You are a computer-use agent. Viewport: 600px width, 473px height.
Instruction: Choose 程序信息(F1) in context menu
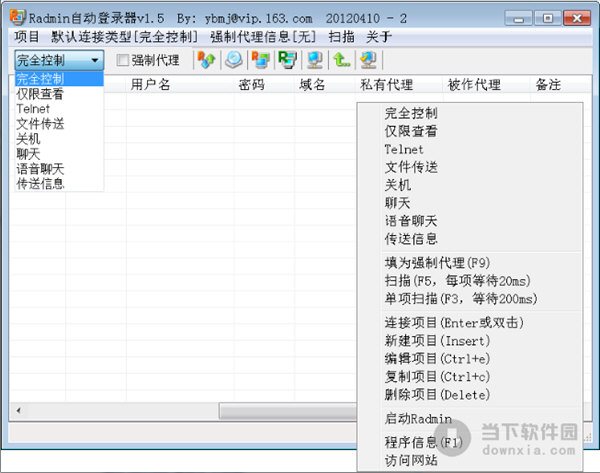tap(470, 442)
